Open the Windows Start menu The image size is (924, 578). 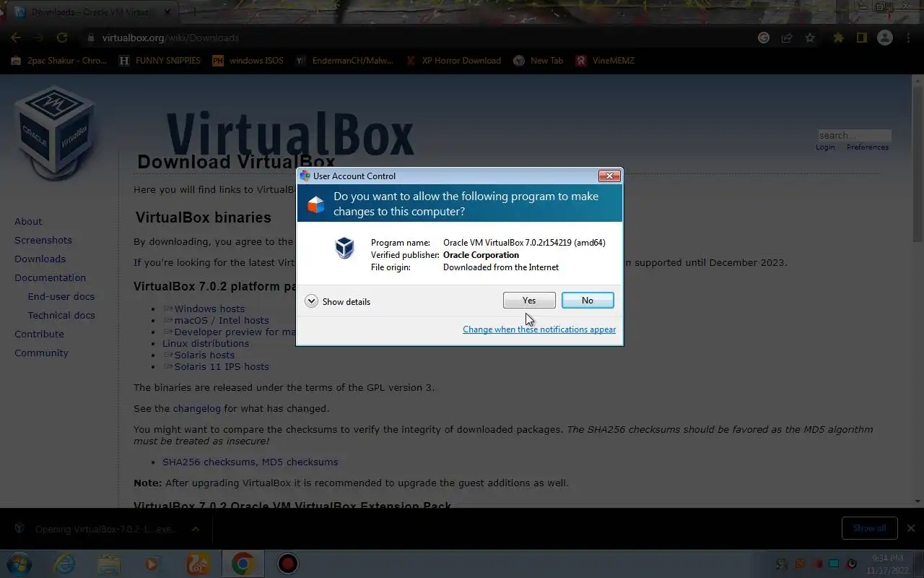point(19,564)
